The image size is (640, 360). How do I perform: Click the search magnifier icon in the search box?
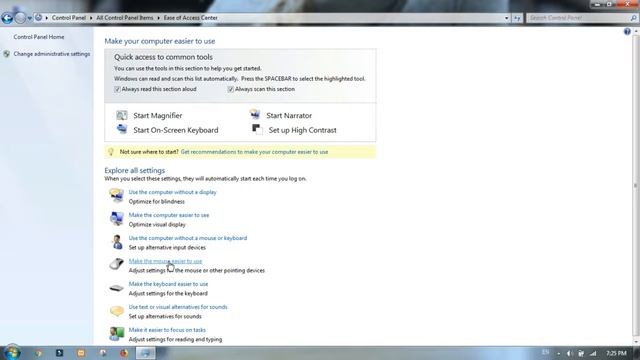[x=633, y=18]
